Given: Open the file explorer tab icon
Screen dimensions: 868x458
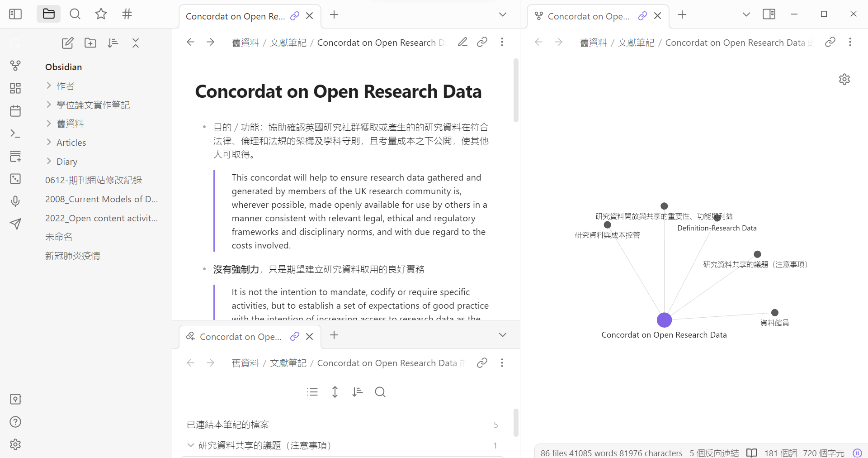Looking at the screenshot, I should tap(49, 14).
